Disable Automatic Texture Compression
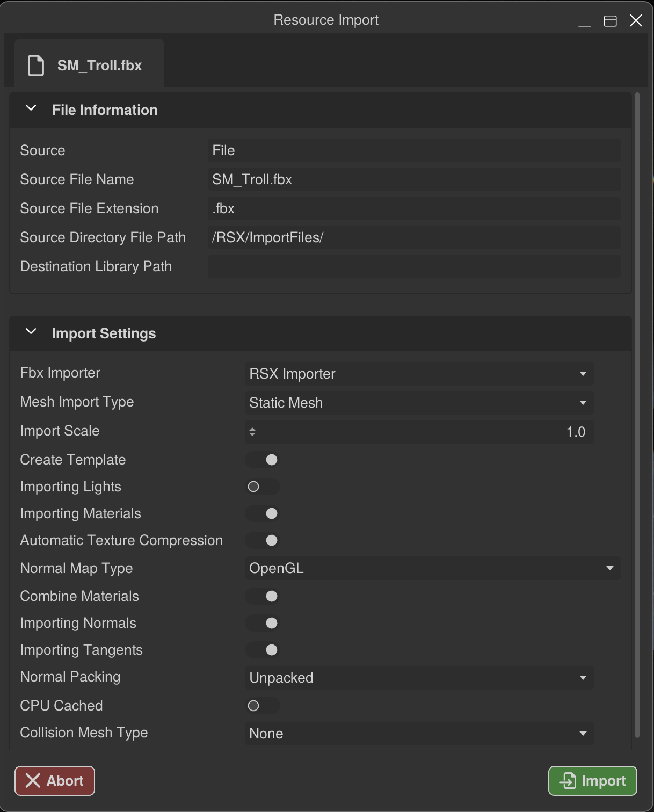The image size is (654, 812). click(263, 540)
